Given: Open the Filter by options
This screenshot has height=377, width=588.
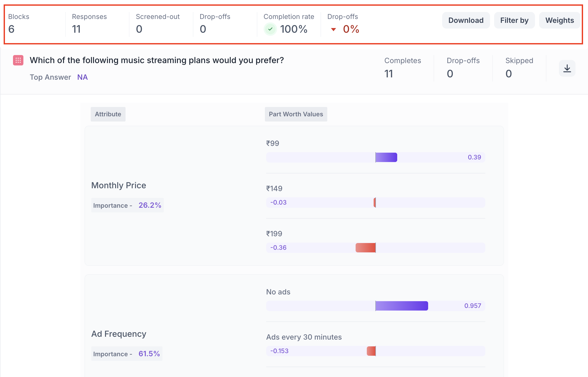Looking at the screenshot, I should pyautogui.click(x=514, y=20).
